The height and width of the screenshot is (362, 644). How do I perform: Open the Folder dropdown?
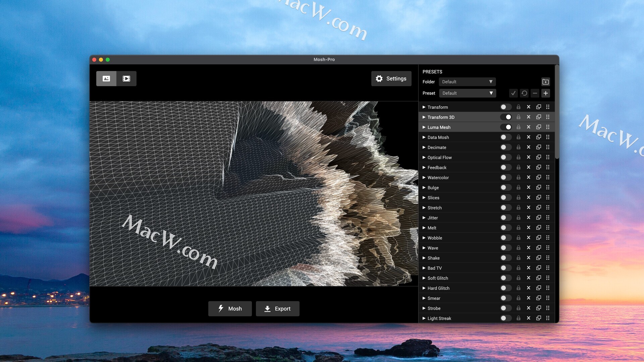(x=467, y=82)
